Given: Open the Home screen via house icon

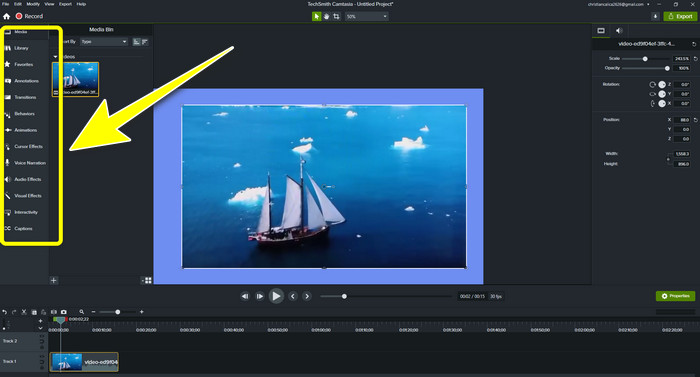Looking at the screenshot, I should click(6, 16).
